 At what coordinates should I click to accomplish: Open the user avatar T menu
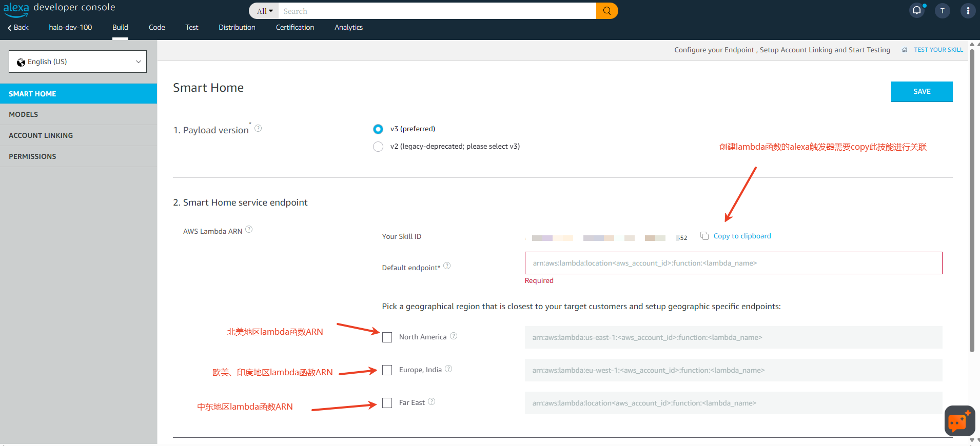coord(942,11)
